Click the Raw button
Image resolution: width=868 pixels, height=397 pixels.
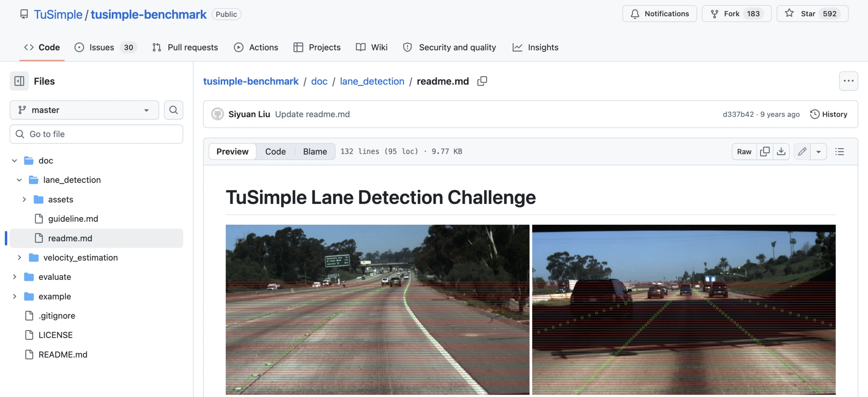[744, 151]
